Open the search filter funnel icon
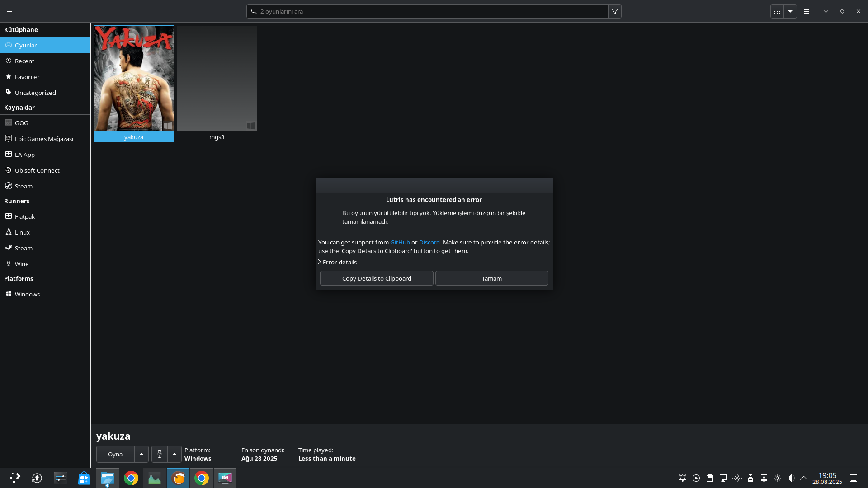The height and width of the screenshot is (488, 868). pyautogui.click(x=615, y=11)
